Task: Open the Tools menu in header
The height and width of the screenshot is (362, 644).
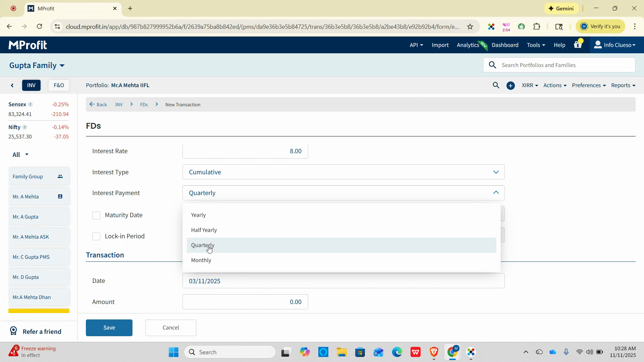Action: 536,45
